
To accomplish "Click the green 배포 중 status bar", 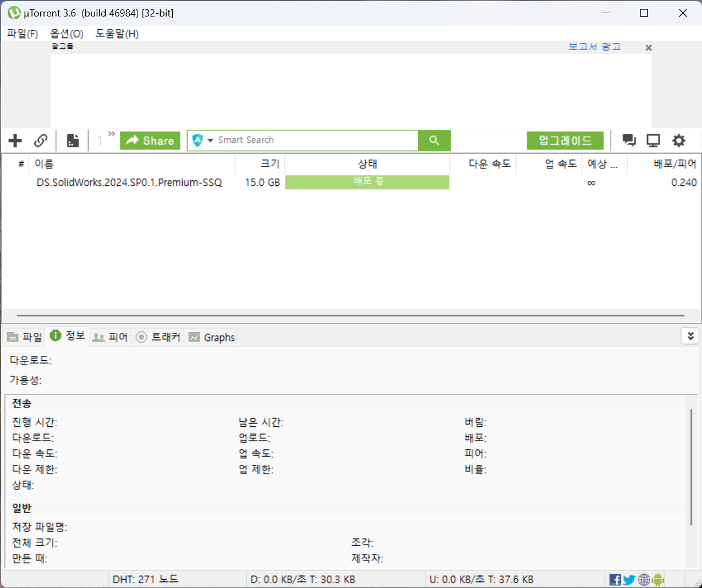I will pos(367,182).
